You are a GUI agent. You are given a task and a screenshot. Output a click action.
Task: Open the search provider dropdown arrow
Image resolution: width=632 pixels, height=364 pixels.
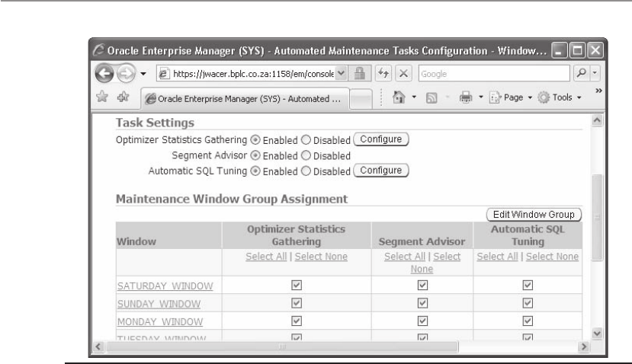pyautogui.click(x=595, y=73)
